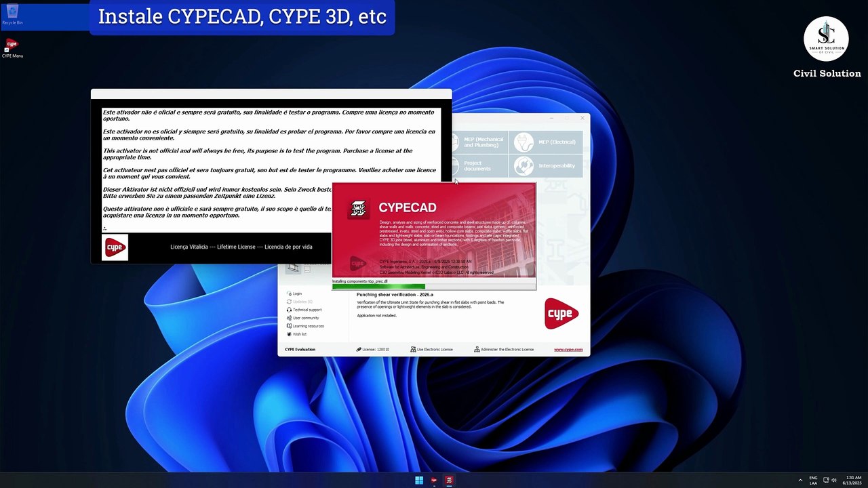This screenshot has width=868, height=488.
Task: Open the Recycle Bin desktop icon
Action: [x=12, y=14]
